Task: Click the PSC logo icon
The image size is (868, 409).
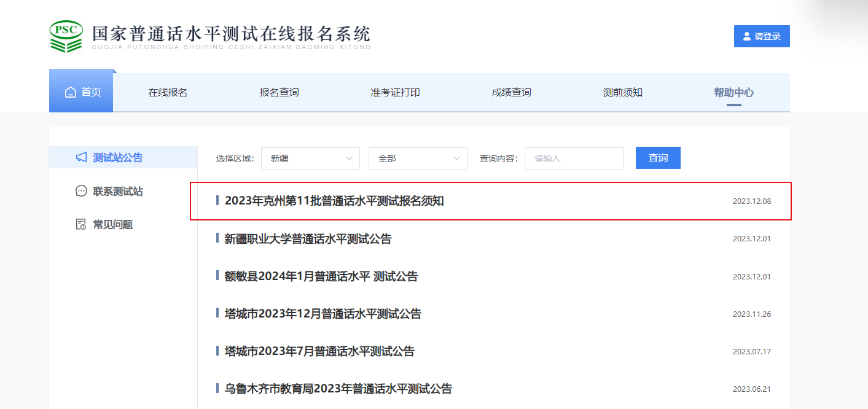Action: point(66,36)
